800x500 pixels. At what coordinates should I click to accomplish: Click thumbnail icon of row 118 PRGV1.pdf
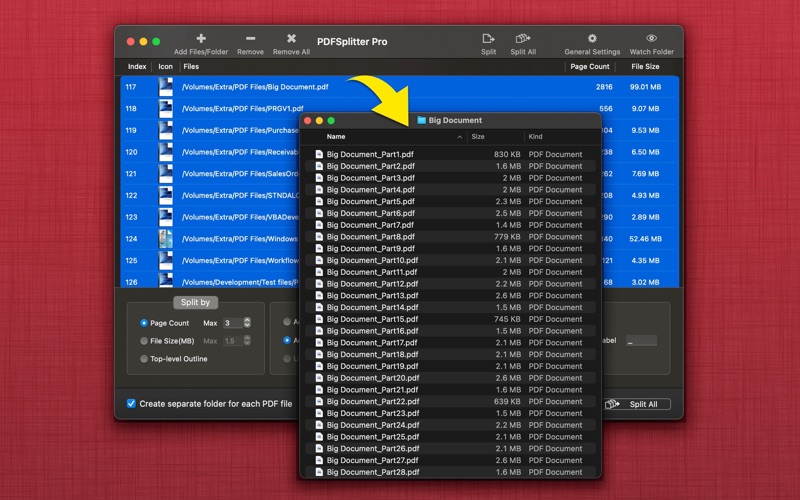165,109
